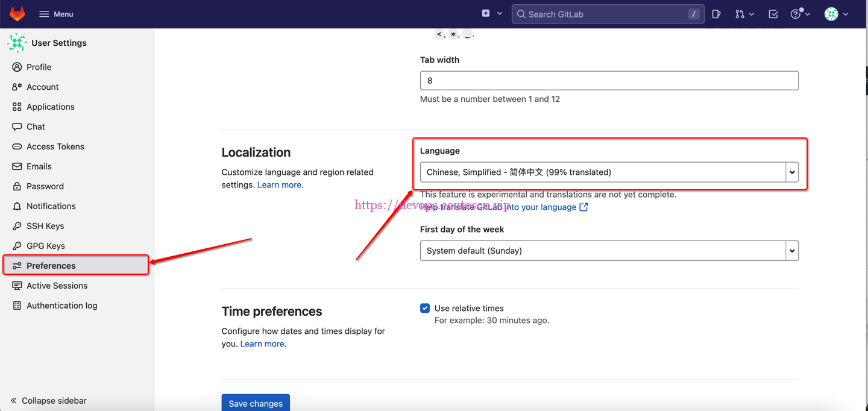This screenshot has width=868, height=411.
Task: Click the Notifications bell icon
Action: [x=17, y=206]
